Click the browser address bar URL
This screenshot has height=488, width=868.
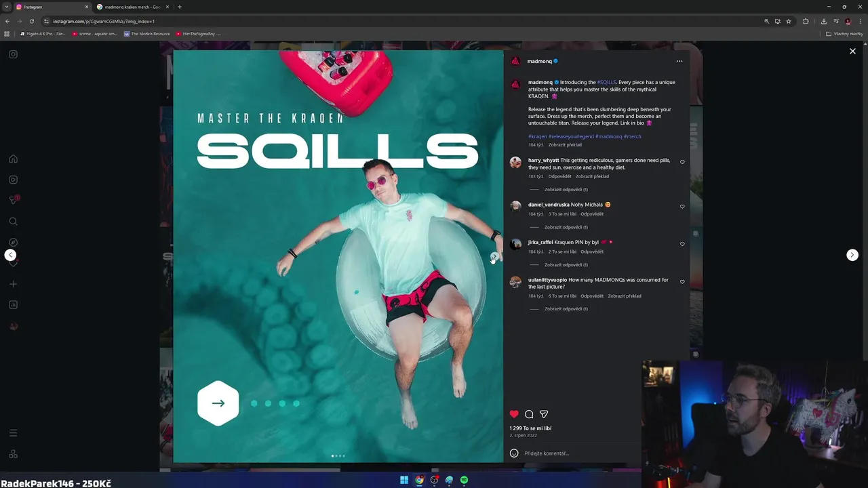[104, 21]
